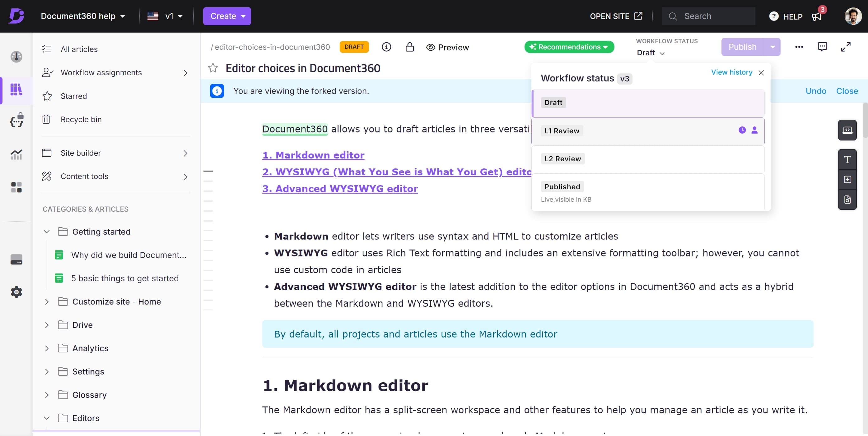Open the more options ellipsis menu
The image size is (868, 436).
(799, 47)
